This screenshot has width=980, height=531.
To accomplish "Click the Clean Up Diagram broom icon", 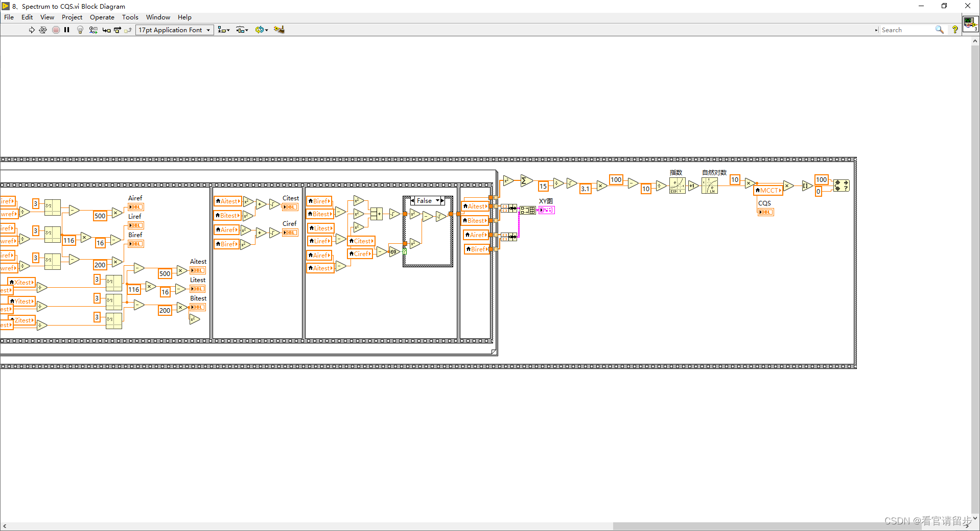I will [x=278, y=30].
